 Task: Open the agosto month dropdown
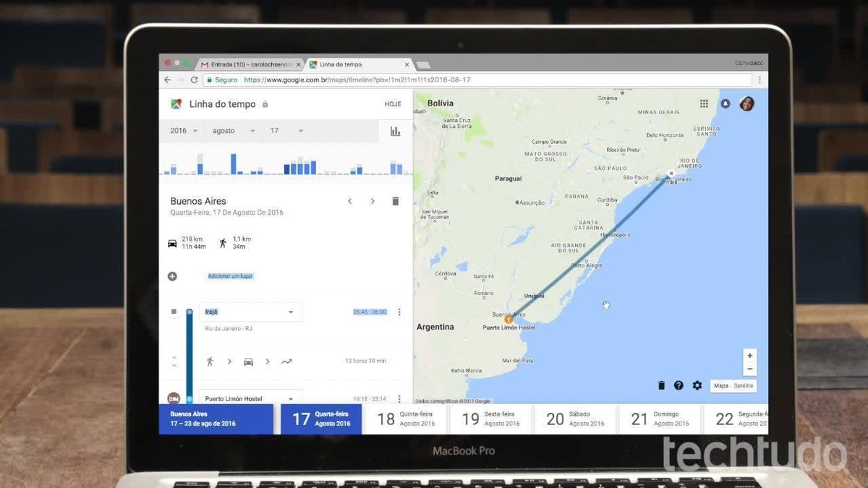(x=233, y=131)
